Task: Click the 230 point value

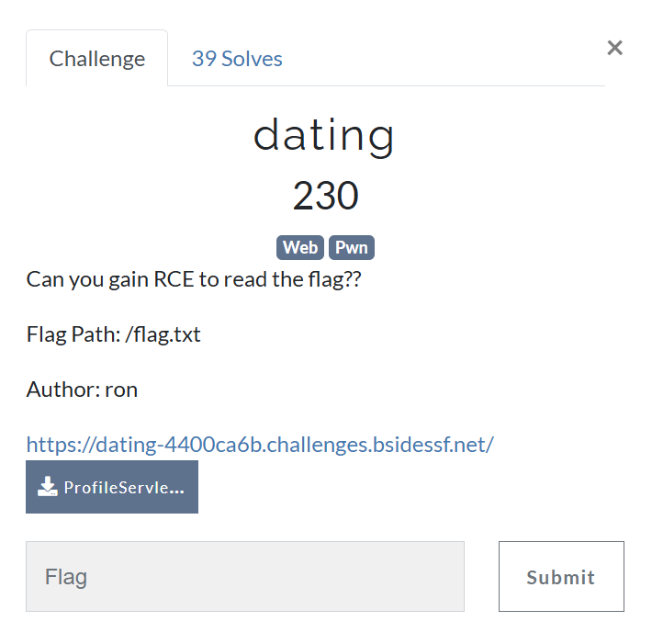Action: point(326,195)
